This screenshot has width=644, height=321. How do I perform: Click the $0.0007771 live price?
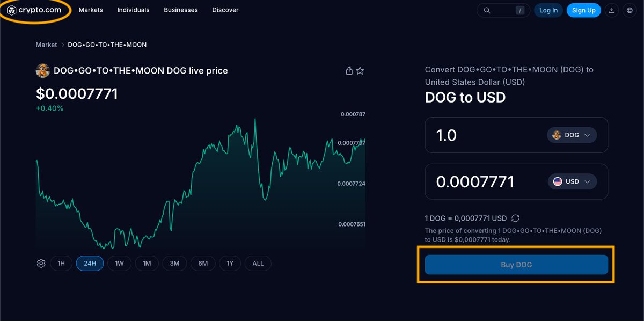pos(77,94)
